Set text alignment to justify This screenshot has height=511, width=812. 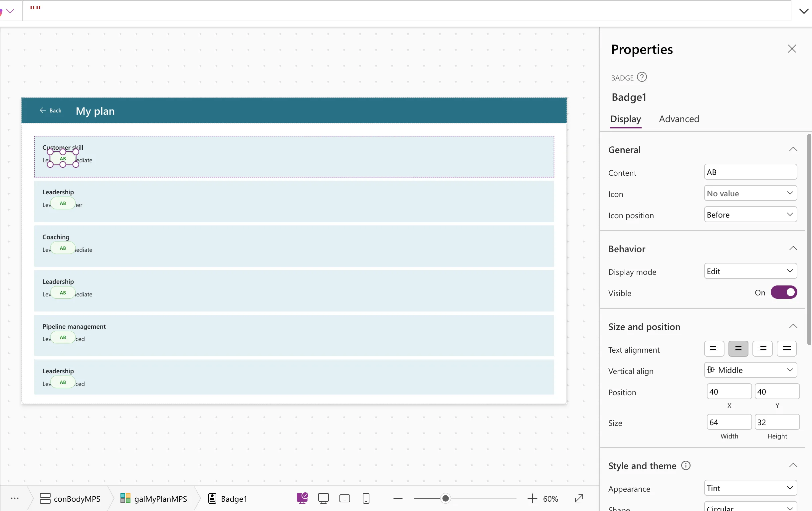click(x=786, y=348)
